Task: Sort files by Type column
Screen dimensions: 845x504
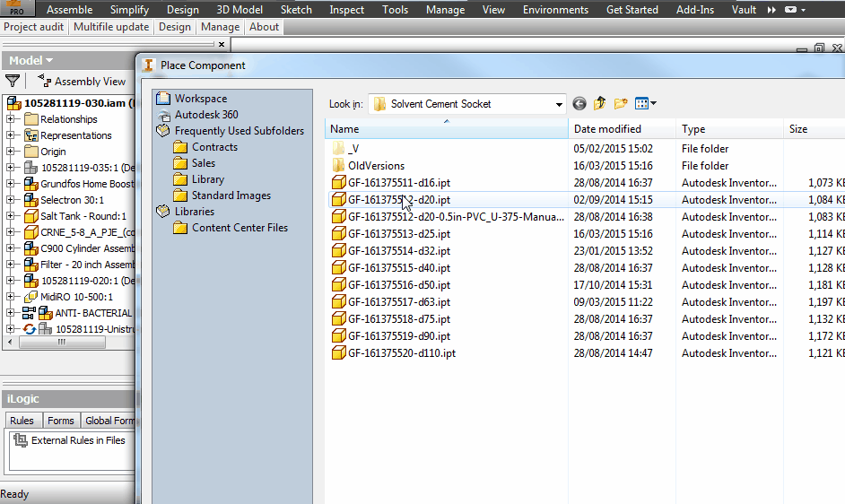Action: pos(729,129)
